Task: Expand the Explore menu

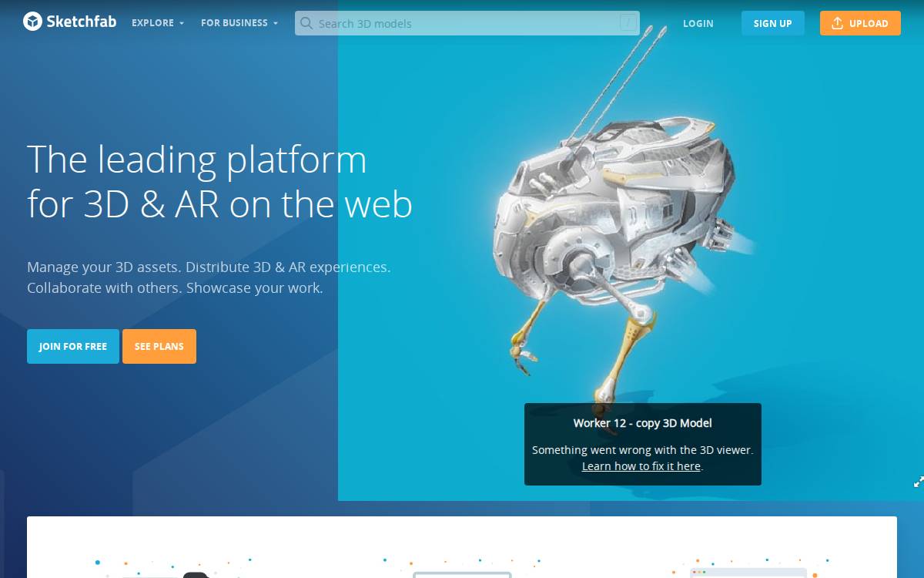Action: click(158, 23)
